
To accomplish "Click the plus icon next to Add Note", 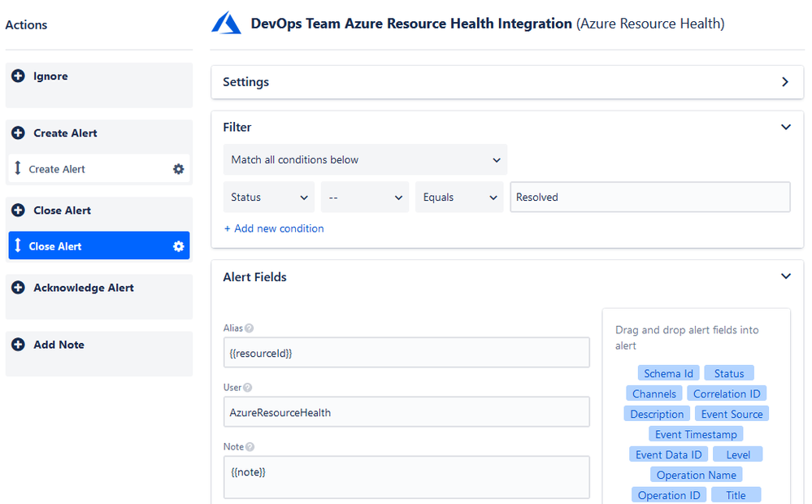I will coord(18,345).
